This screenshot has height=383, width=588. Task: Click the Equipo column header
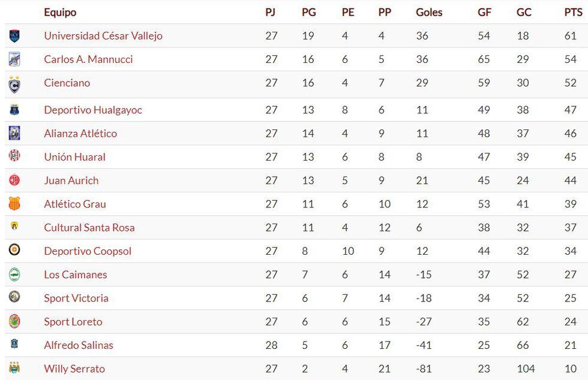pos(60,12)
